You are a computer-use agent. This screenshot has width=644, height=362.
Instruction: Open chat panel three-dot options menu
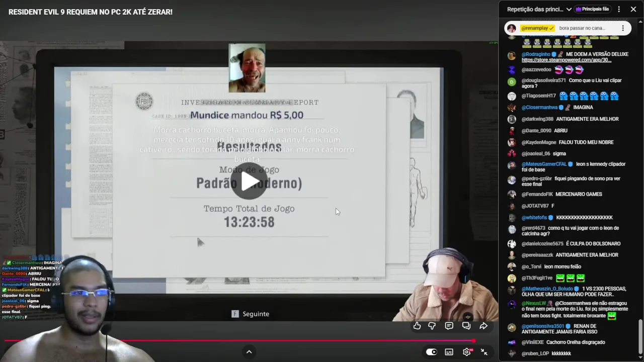tap(619, 9)
